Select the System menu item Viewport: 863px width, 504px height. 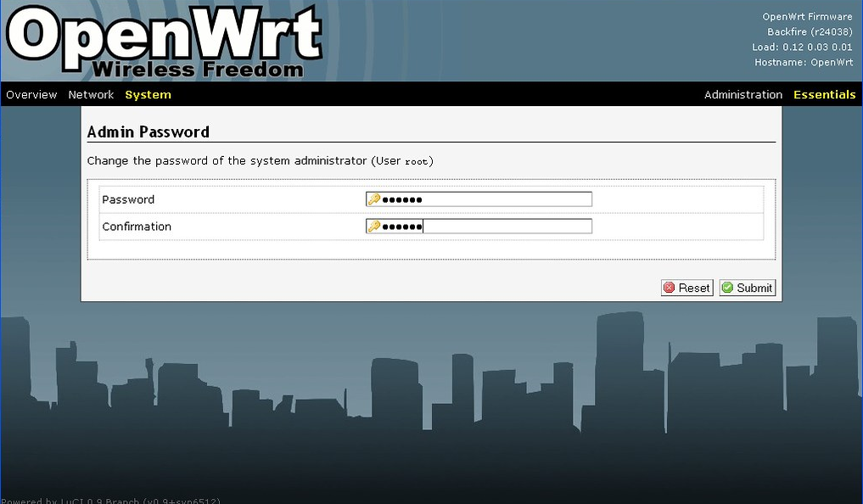pos(148,95)
